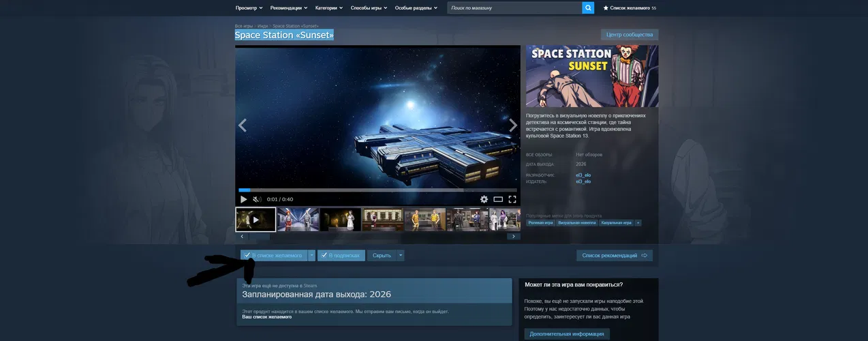
Task: Unmute the trailer audio
Action: (257, 199)
